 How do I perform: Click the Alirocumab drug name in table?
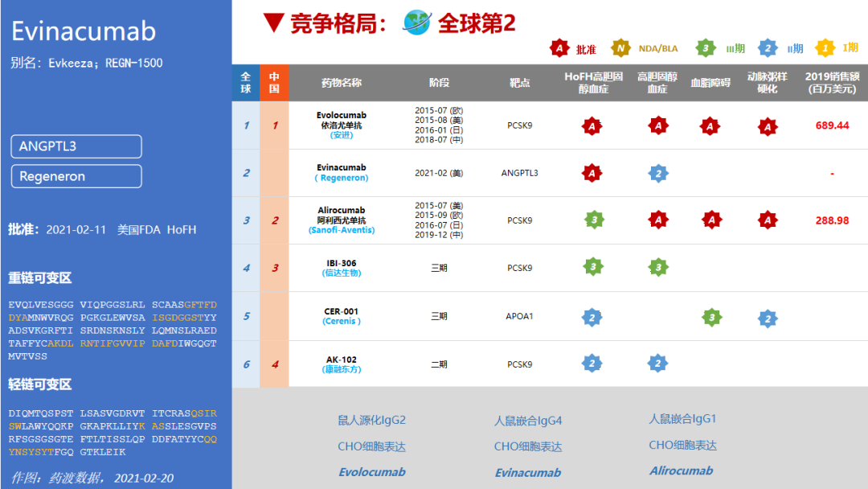coord(342,210)
